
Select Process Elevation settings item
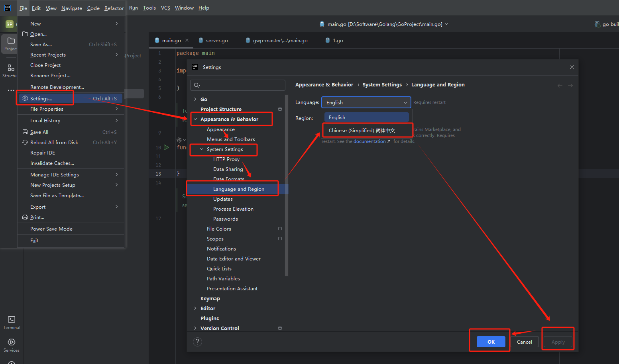[x=233, y=209]
